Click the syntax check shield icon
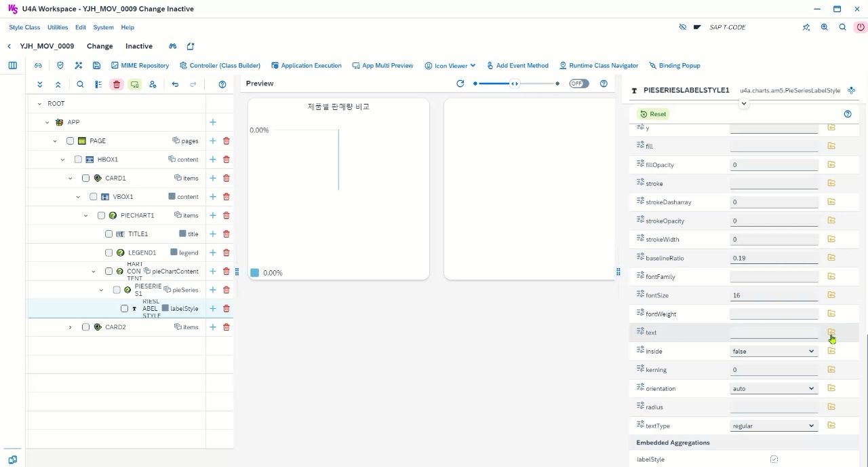This screenshot has height=467, width=868. (60, 66)
